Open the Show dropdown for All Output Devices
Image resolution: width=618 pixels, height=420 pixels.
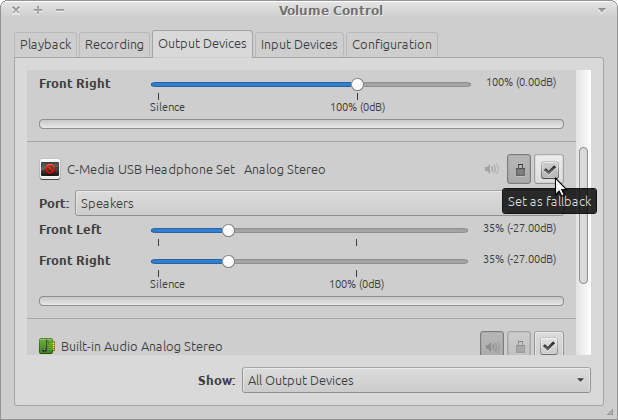click(416, 380)
